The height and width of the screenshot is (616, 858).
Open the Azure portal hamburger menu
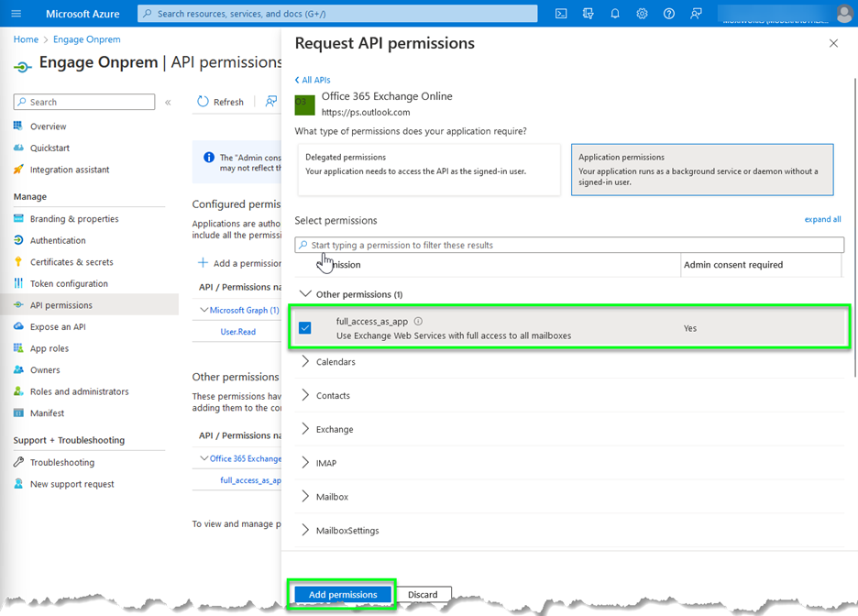(16, 14)
